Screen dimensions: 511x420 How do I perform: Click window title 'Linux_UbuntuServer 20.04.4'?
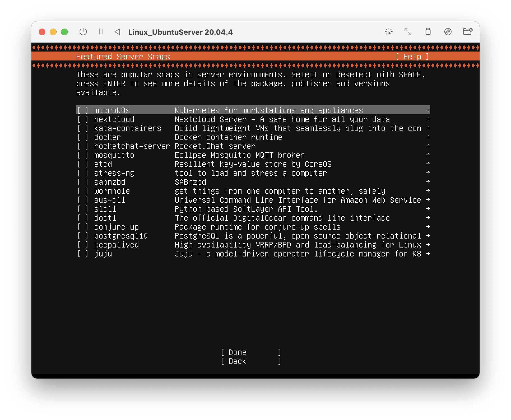click(x=180, y=32)
